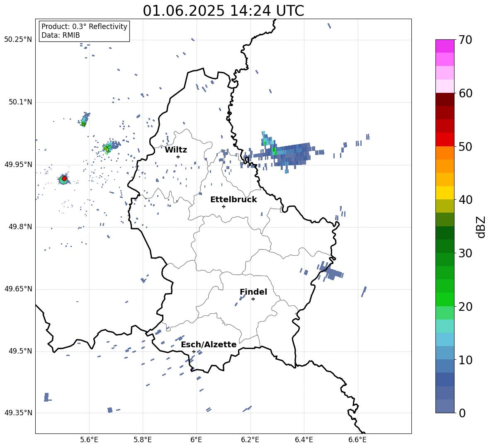Click the Wiltz cross marker

pos(178,157)
